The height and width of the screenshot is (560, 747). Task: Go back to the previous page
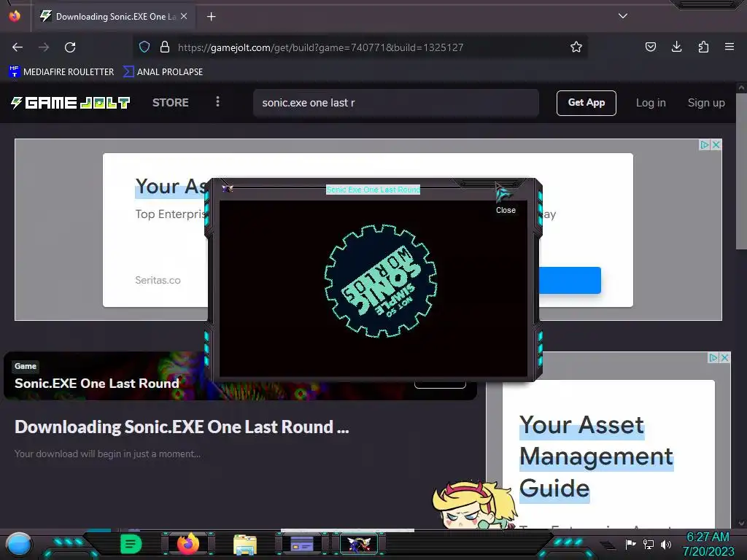(x=18, y=47)
